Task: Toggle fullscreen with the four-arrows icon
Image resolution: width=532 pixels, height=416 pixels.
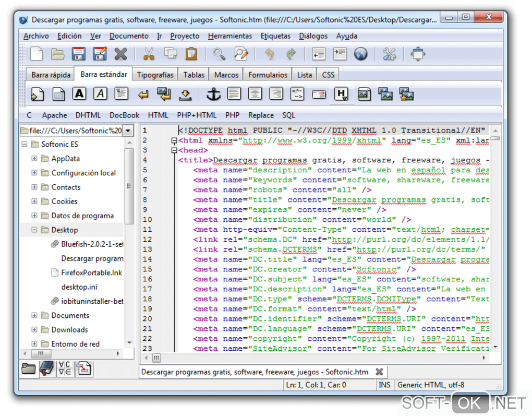Action: click(x=418, y=54)
